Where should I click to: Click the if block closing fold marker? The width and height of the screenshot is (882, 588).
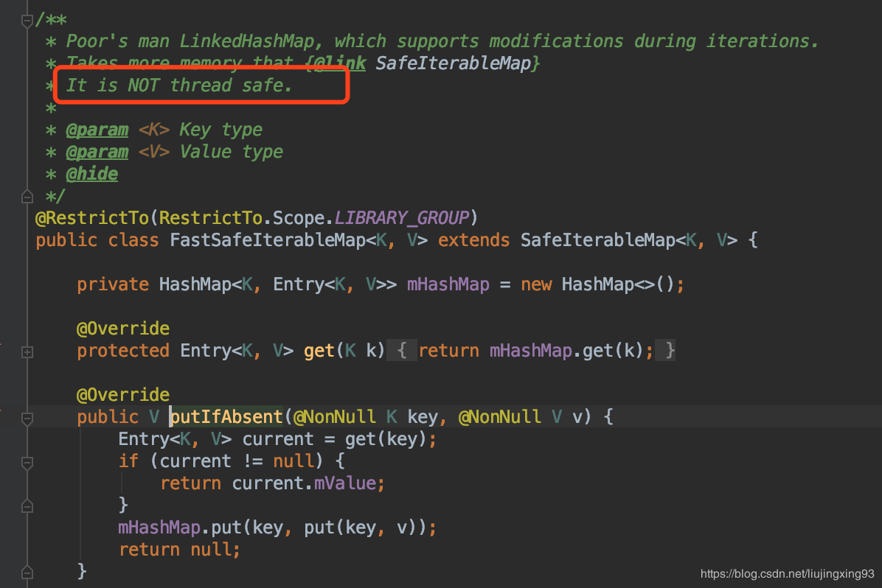tap(27, 506)
